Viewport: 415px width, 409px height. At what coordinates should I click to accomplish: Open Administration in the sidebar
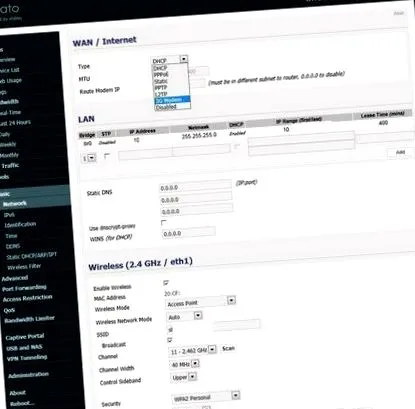28,375
